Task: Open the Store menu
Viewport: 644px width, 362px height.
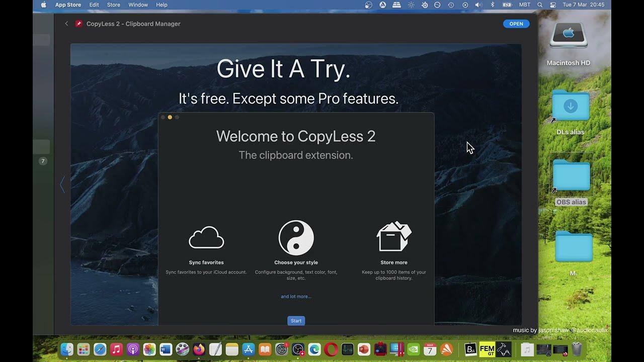Action: pos(114,5)
